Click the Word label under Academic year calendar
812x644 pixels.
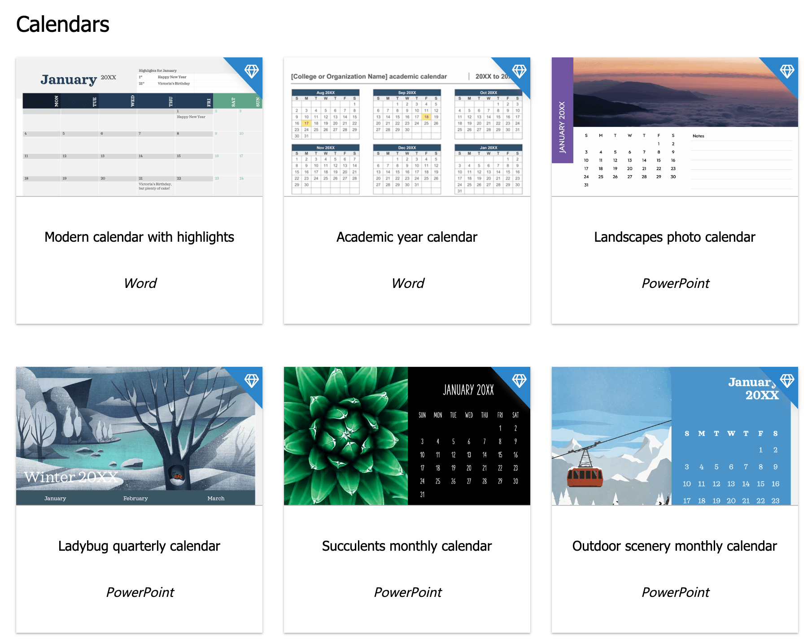pos(407,283)
